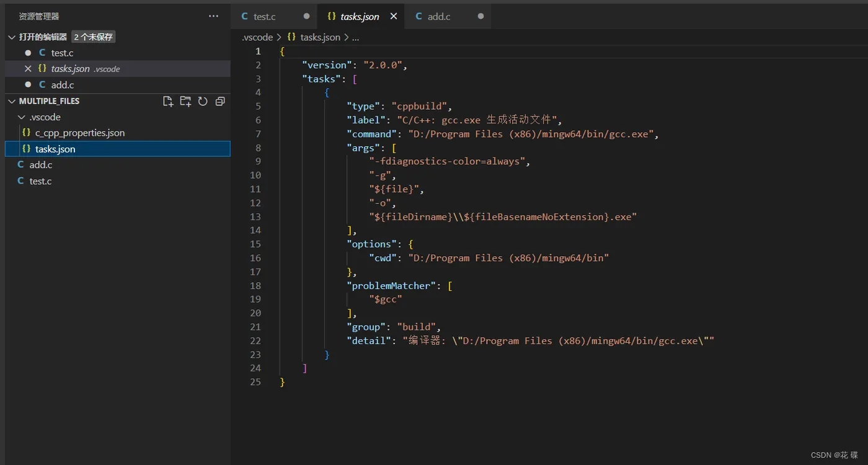Click the braces icon of tasks.json in the tree
Viewport: 868px width, 465px height.
[26, 149]
